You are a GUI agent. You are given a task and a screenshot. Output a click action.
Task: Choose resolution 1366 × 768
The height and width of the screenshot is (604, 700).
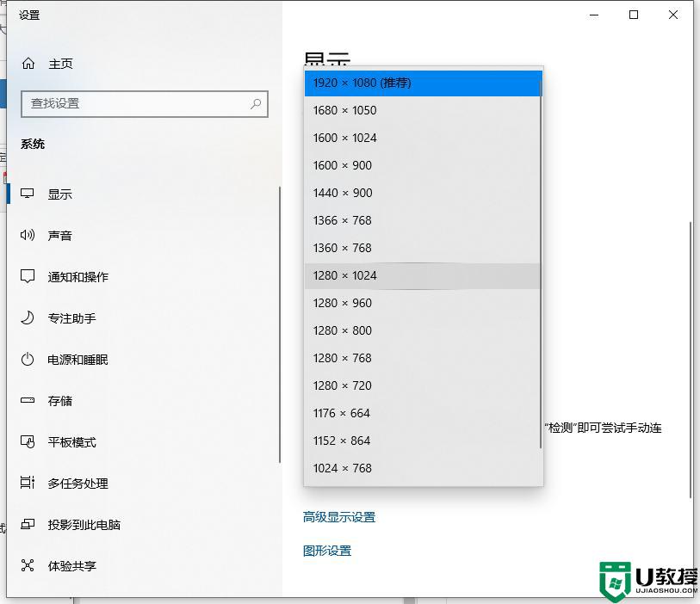point(422,220)
